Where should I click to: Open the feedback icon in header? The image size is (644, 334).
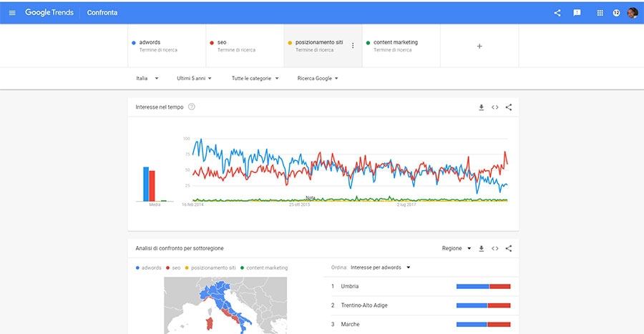click(577, 13)
